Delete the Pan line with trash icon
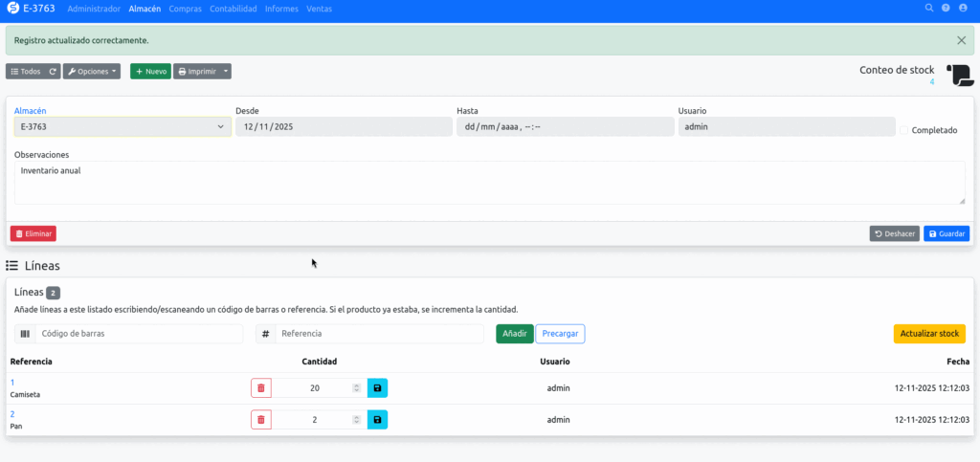 (x=261, y=420)
